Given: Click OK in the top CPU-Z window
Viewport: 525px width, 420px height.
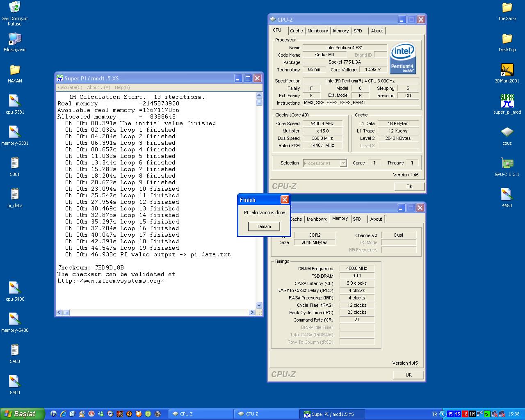Looking at the screenshot, I should (409, 186).
